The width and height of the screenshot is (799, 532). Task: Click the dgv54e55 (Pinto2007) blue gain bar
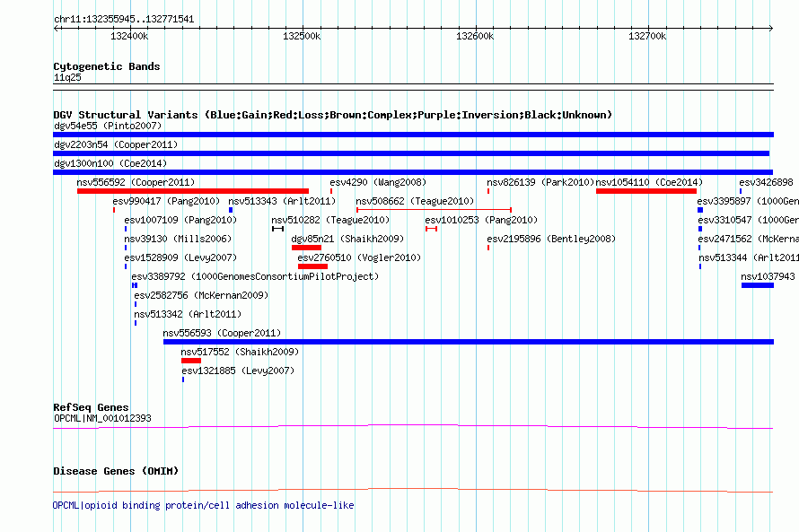coord(413,135)
